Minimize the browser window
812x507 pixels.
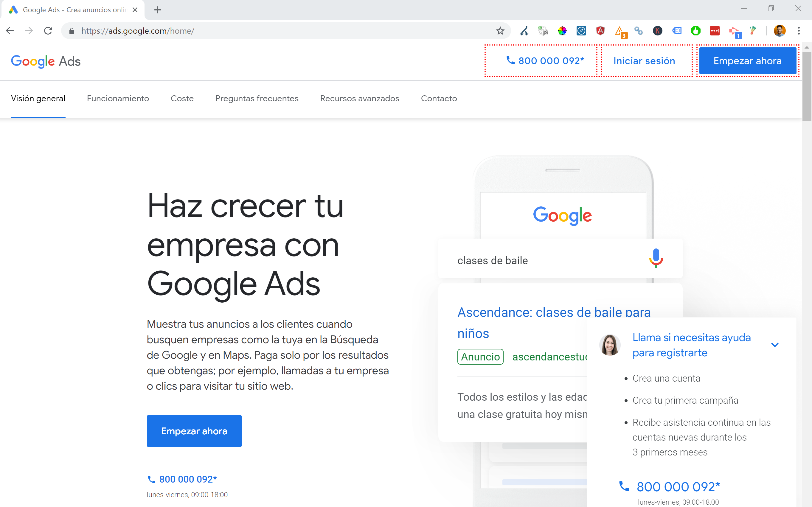[743, 9]
